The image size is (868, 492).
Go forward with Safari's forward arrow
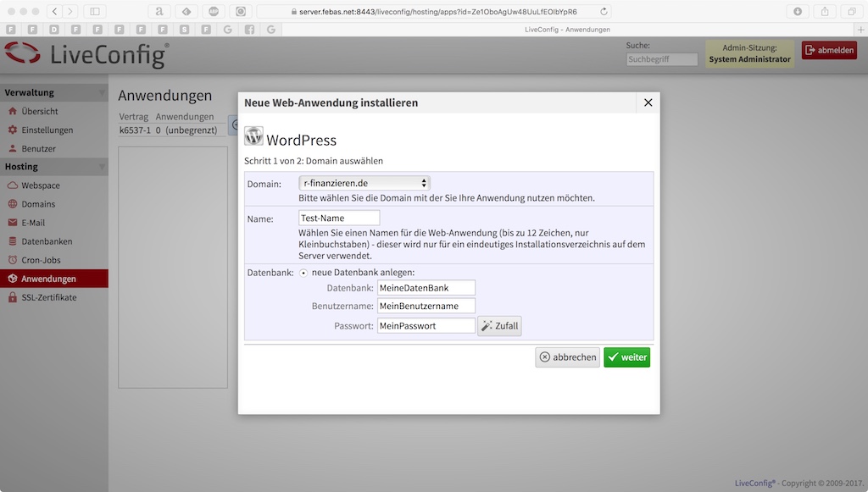click(70, 11)
